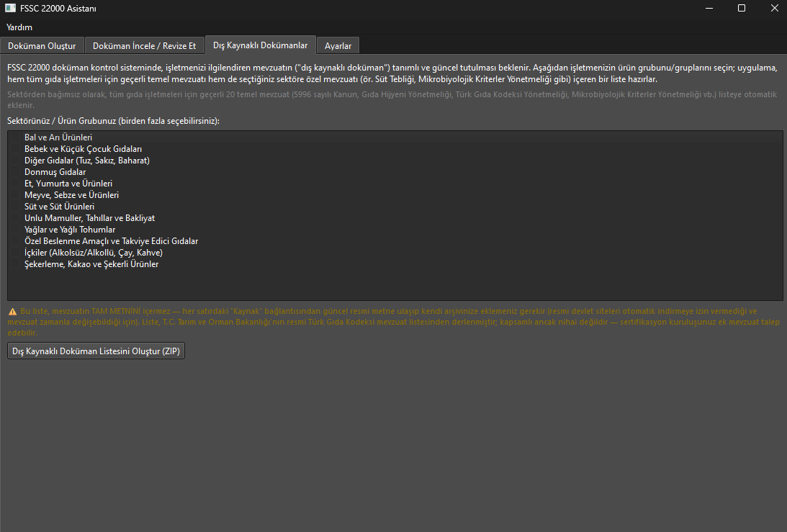The height and width of the screenshot is (532, 787).
Task: Click the yellow warning triangle icon
Action: (x=12, y=312)
